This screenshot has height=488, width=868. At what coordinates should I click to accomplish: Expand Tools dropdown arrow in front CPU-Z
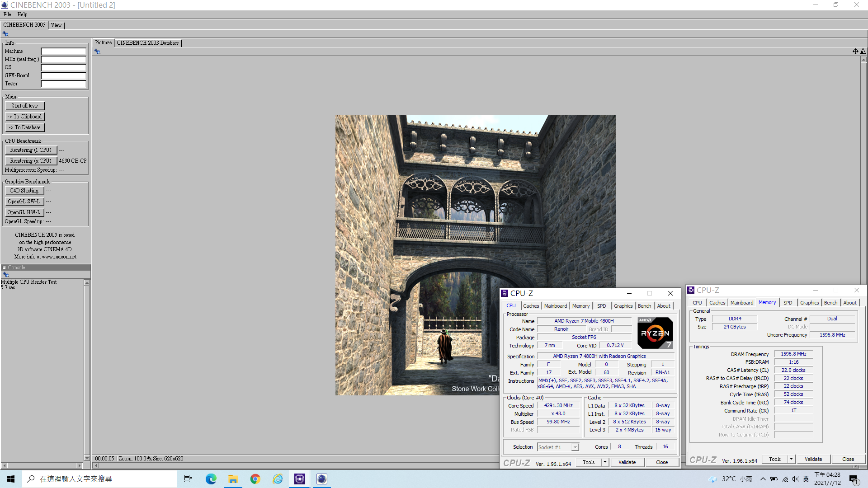tap(605, 462)
